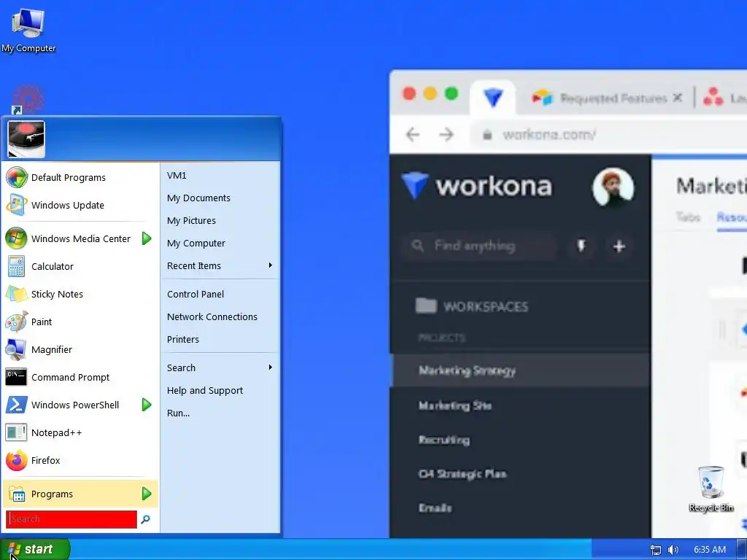Open the Recycle Bin on the desktop
This screenshot has width=747, height=560.
pos(711,489)
